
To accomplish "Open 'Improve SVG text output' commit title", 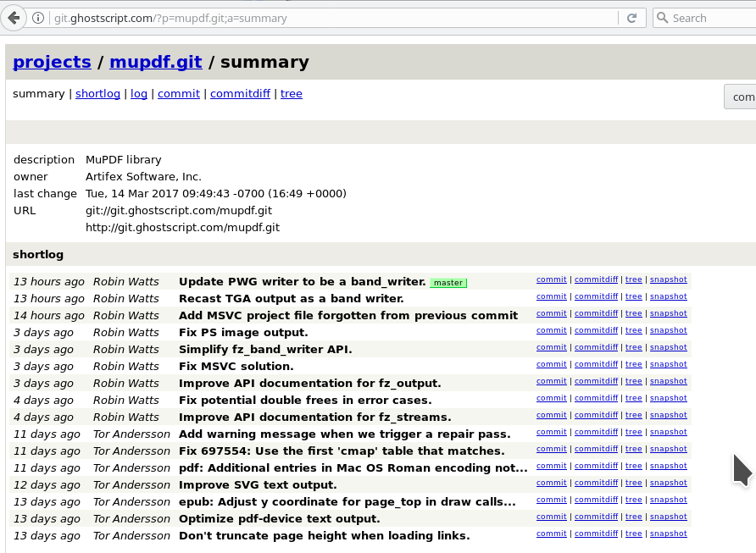I will click(258, 484).
